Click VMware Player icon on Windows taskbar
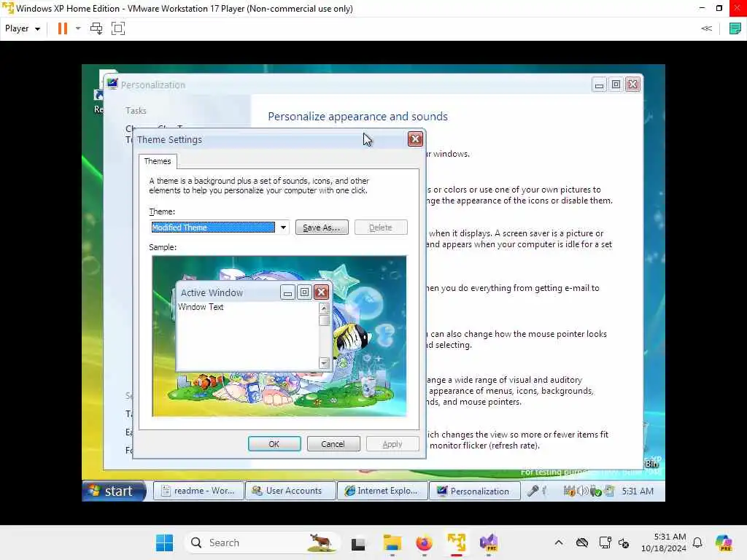The image size is (747, 560). click(457, 542)
